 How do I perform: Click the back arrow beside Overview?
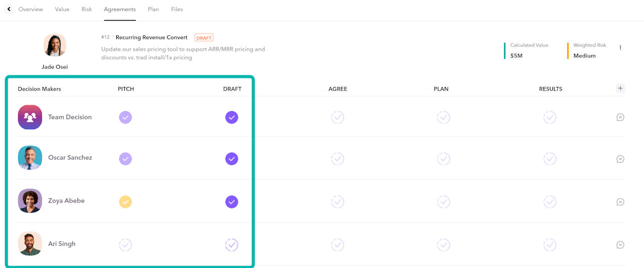coord(9,9)
